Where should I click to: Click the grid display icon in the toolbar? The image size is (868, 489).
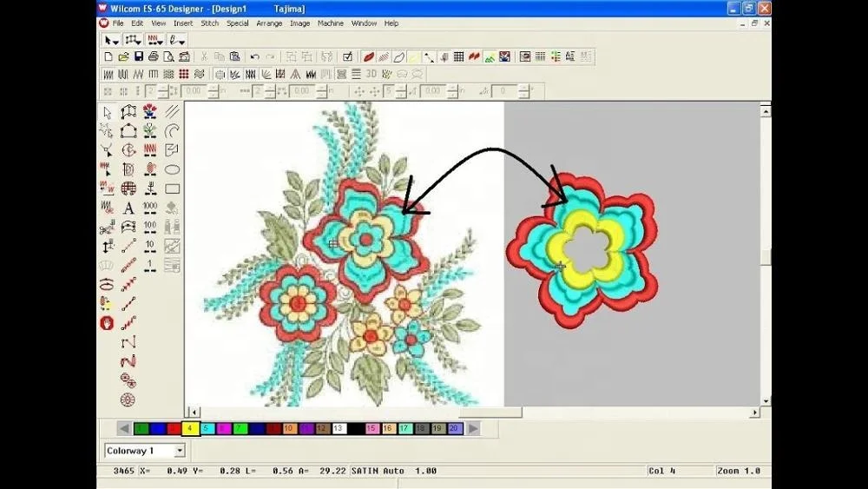coord(459,56)
